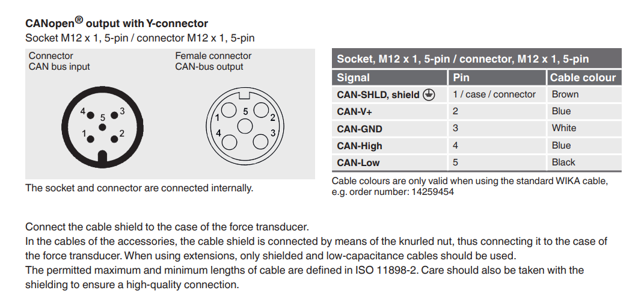Click pin 3 hole of the female connector

point(260,141)
